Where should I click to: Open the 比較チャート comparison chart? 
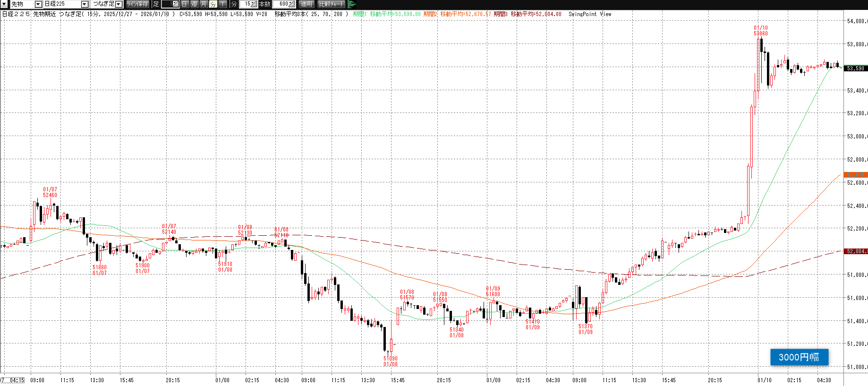click(x=332, y=4)
